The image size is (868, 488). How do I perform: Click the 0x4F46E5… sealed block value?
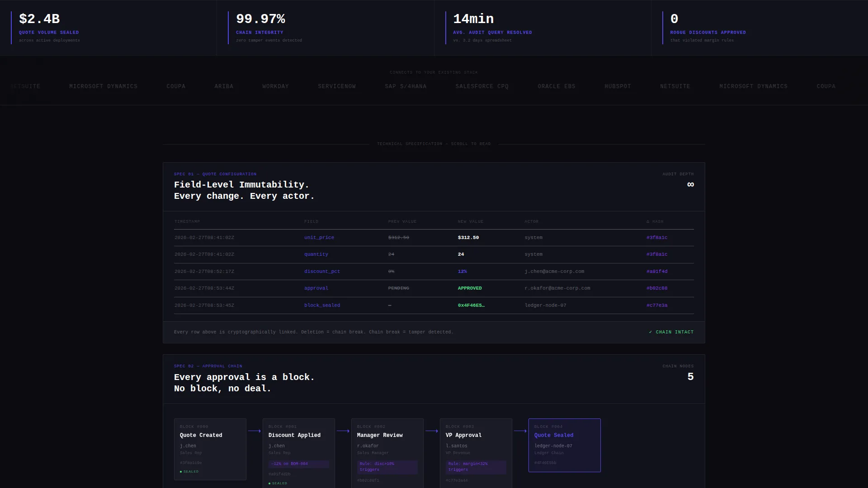(471, 305)
